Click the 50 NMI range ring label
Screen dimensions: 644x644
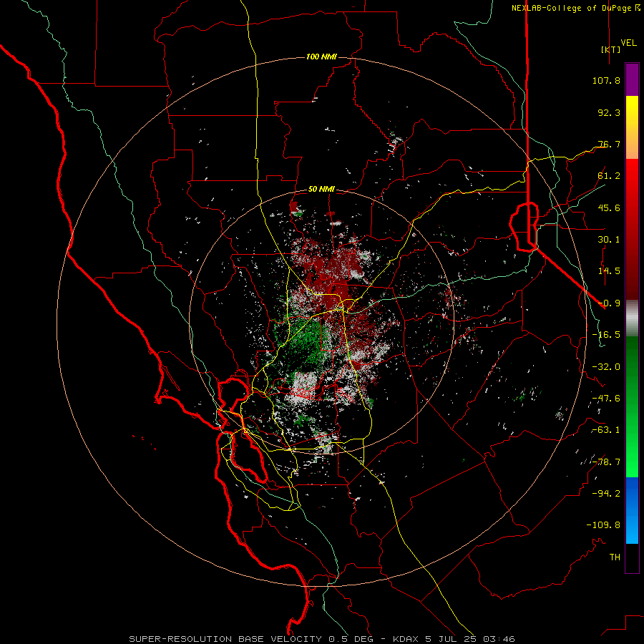click(x=321, y=190)
